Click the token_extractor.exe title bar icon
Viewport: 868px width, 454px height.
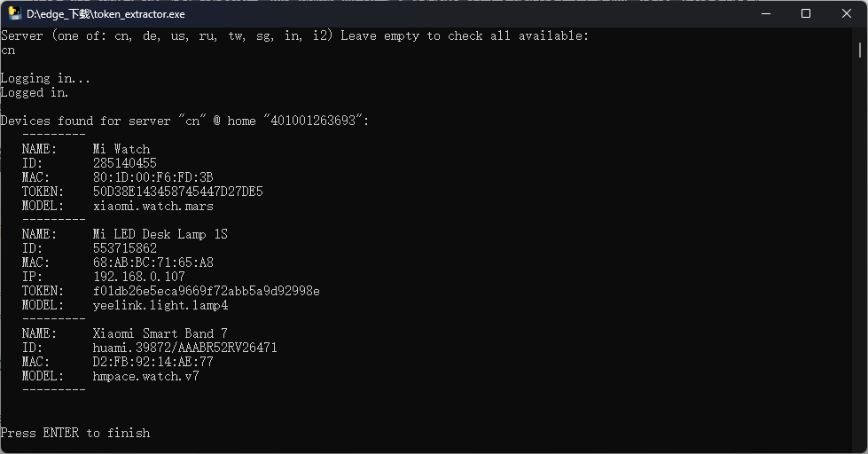(x=15, y=13)
